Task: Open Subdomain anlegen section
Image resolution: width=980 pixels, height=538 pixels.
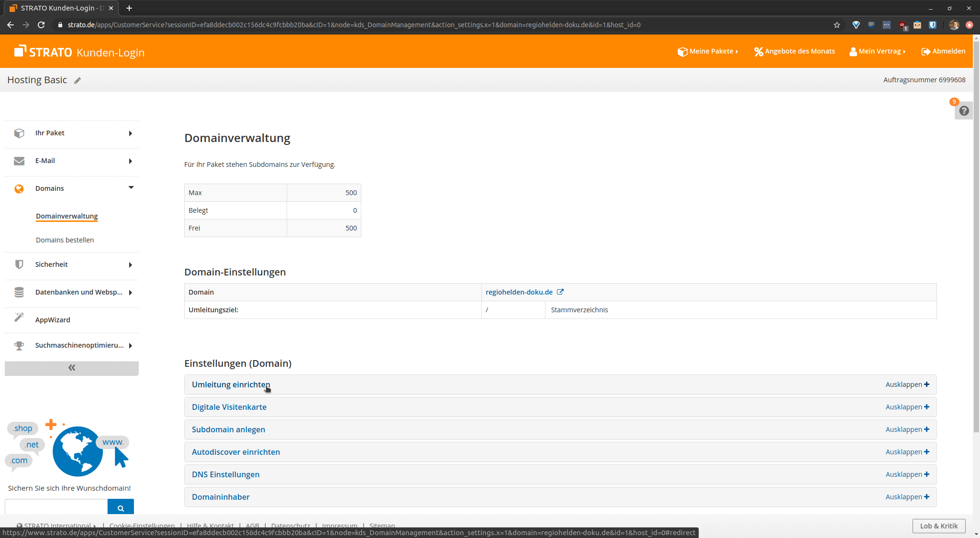Action: tap(228, 429)
